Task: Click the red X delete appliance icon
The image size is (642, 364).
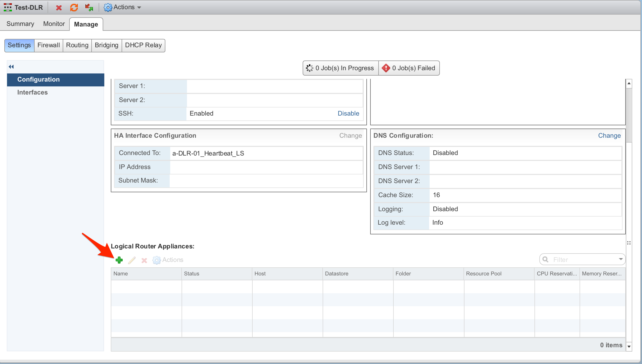Action: pos(144,260)
